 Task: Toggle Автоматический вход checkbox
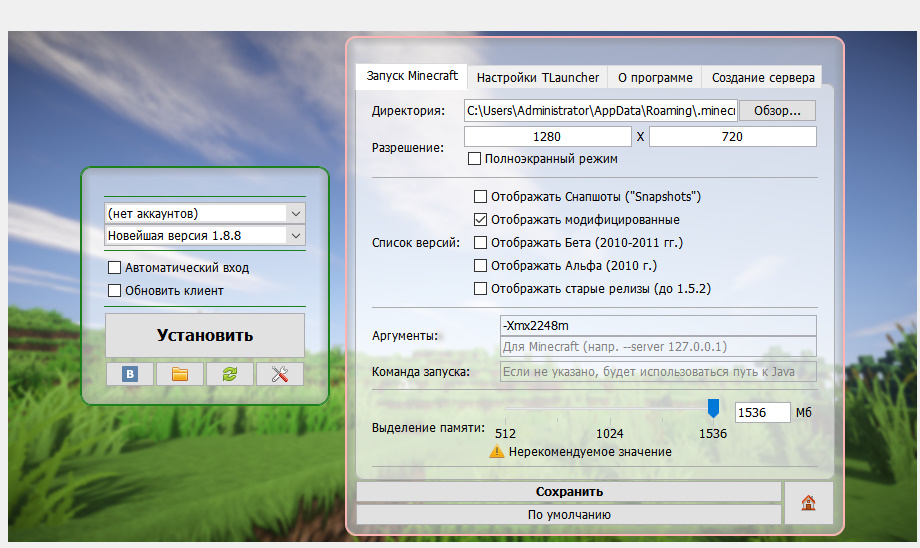tap(114, 268)
